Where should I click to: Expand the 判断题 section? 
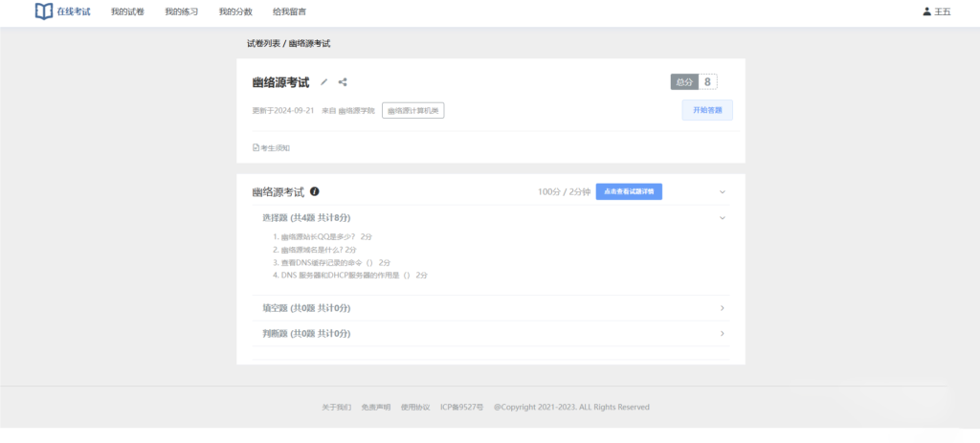(x=723, y=334)
